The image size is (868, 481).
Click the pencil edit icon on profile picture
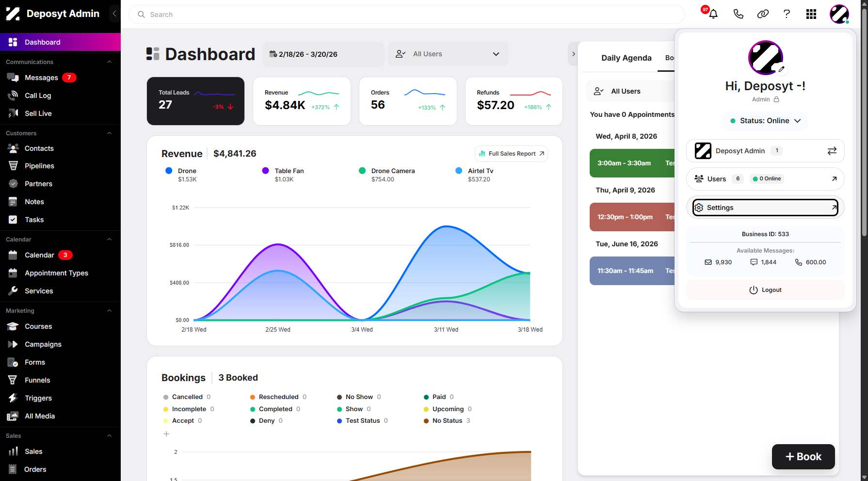781,69
